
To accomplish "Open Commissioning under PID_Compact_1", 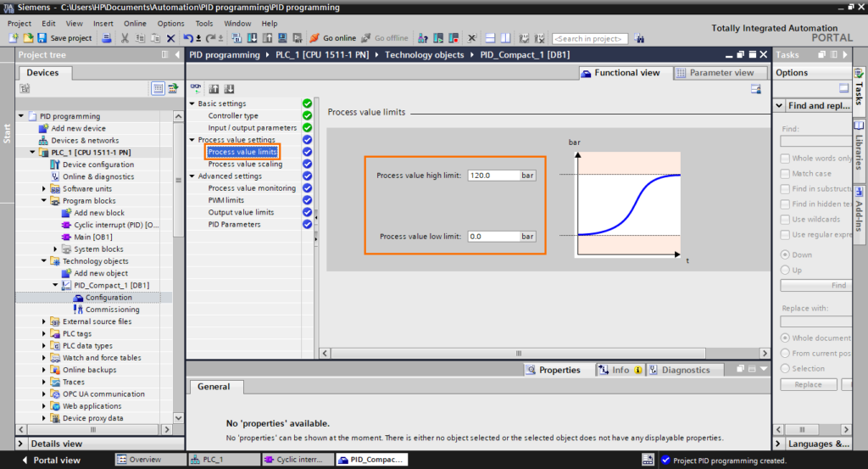I will pyautogui.click(x=113, y=310).
